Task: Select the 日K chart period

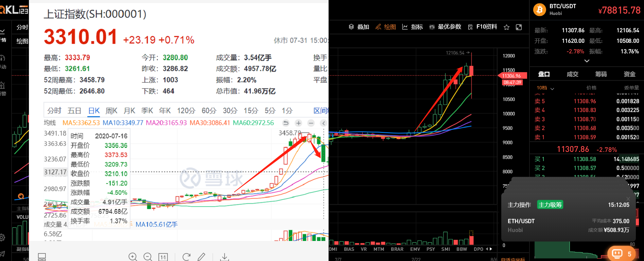Action: pyautogui.click(x=94, y=111)
